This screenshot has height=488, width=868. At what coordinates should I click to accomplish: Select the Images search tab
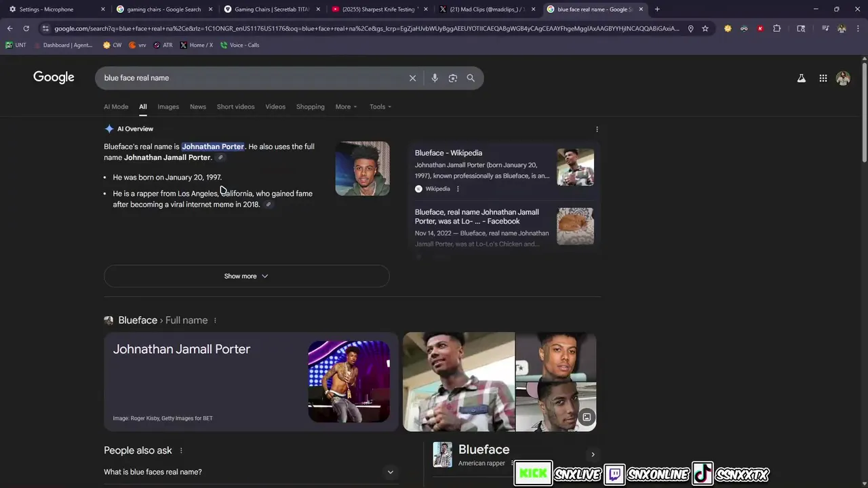point(168,106)
